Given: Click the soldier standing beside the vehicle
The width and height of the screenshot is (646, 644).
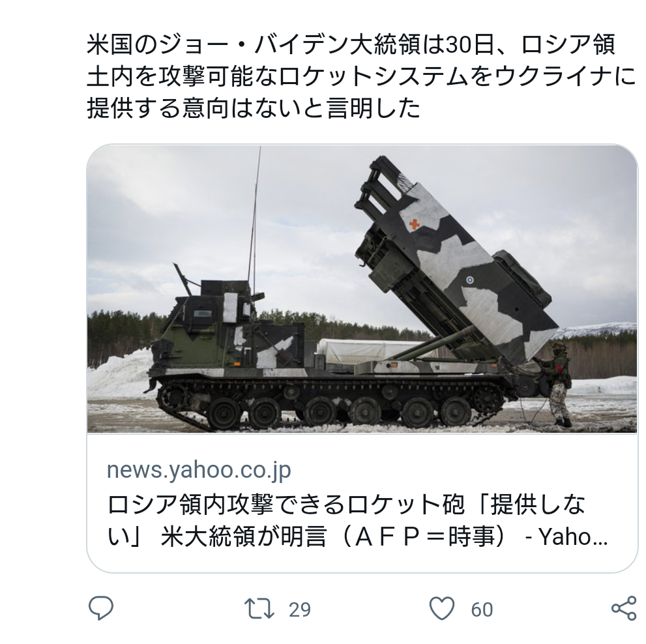Looking at the screenshot, I should tap(558, 384).
